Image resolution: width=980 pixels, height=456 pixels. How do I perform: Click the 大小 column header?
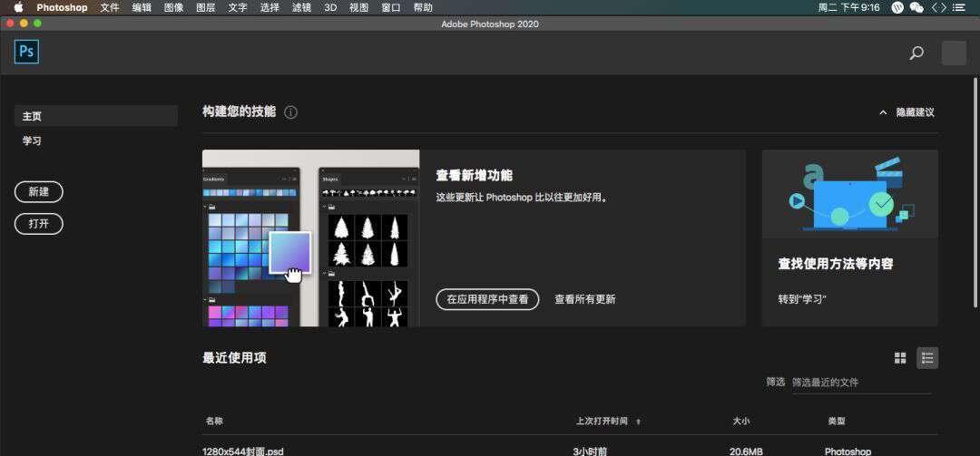(741, 422)
